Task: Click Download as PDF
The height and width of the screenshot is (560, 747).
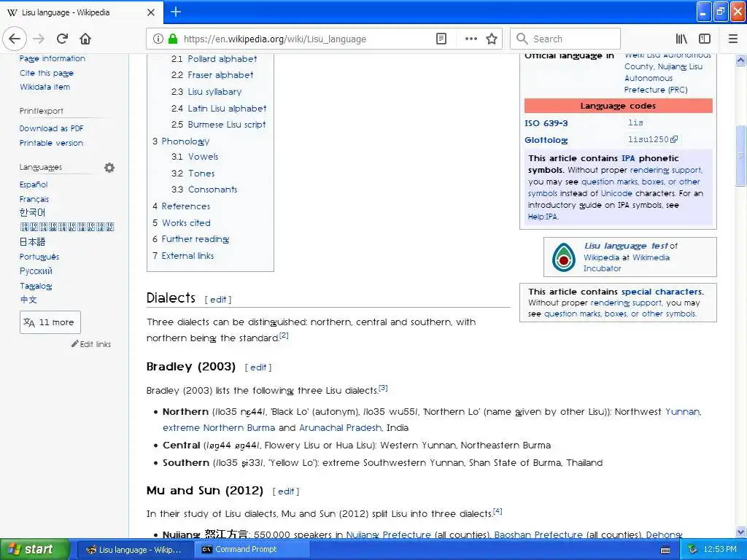Action: click(52, 128)
